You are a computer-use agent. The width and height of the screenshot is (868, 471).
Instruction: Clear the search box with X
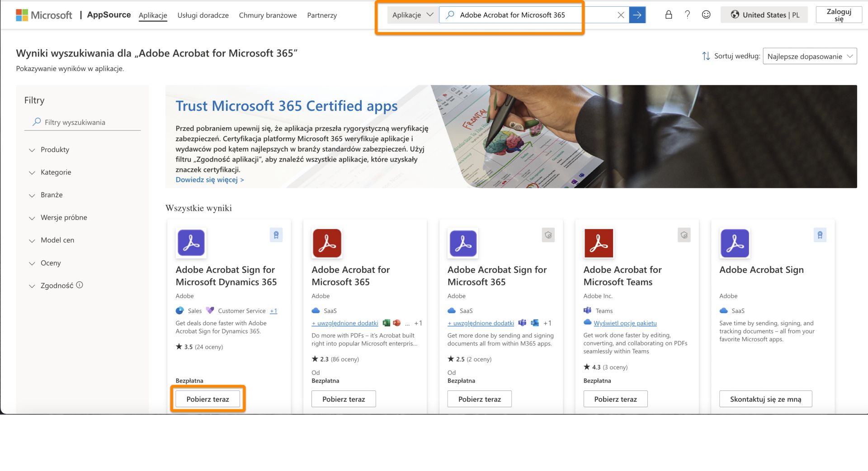(x=621, y=15)
